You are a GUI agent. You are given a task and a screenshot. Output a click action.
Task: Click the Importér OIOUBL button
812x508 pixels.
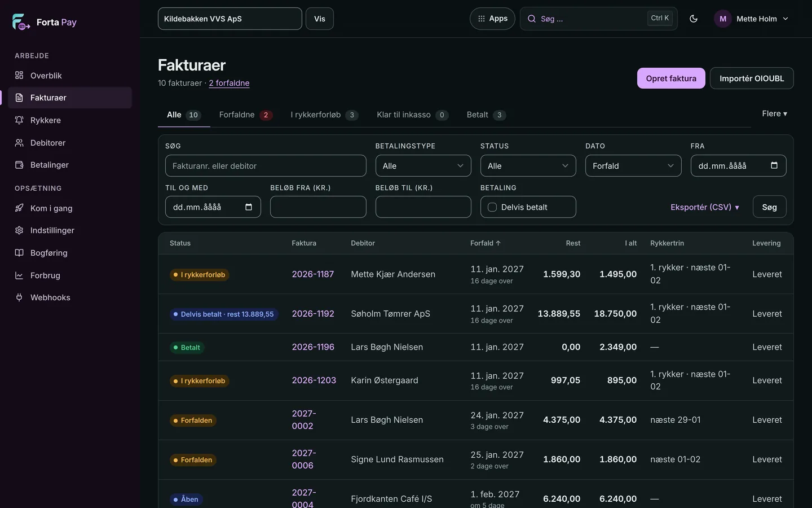click(x=752, y=78)
